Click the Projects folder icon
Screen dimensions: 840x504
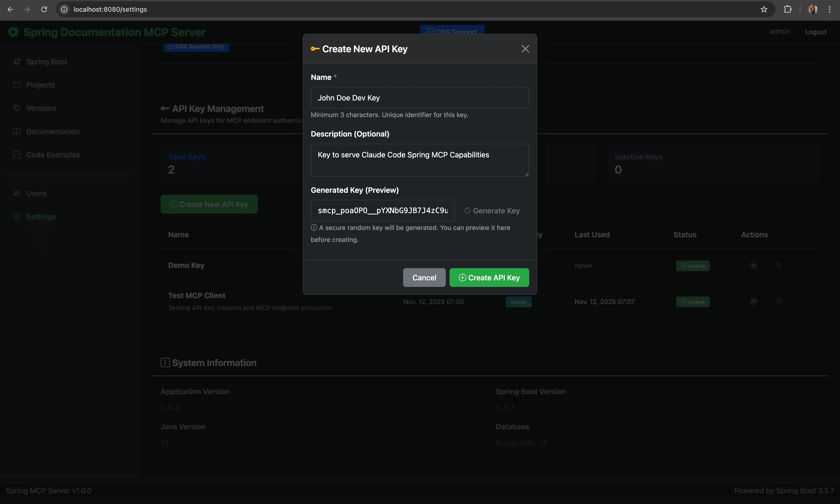17,85
